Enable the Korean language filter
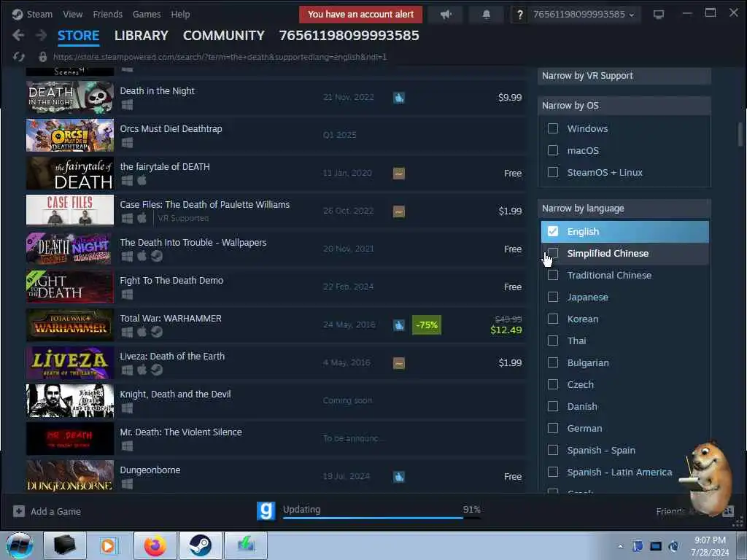This screenshot has height=560, width=747. coord(553,319)
